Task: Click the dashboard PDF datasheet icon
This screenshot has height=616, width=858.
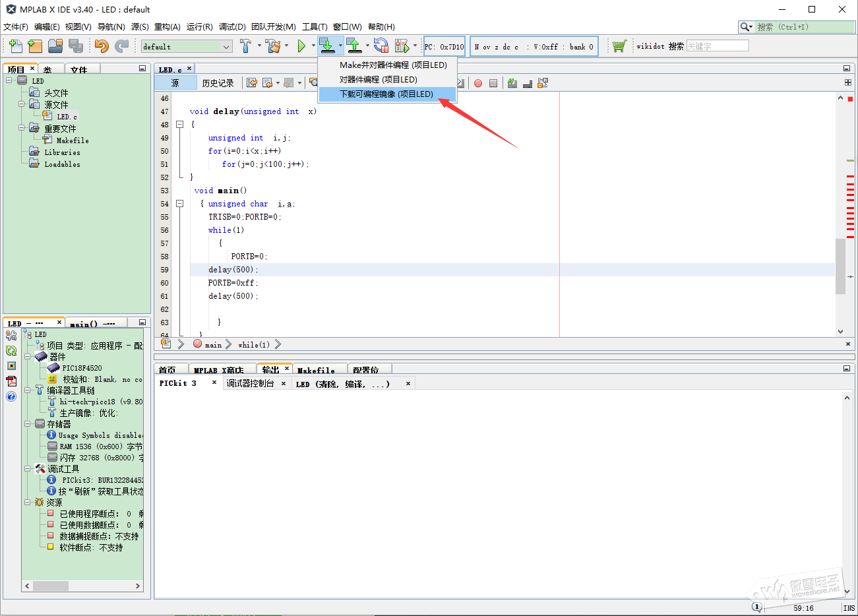Action: coord(11,381)
